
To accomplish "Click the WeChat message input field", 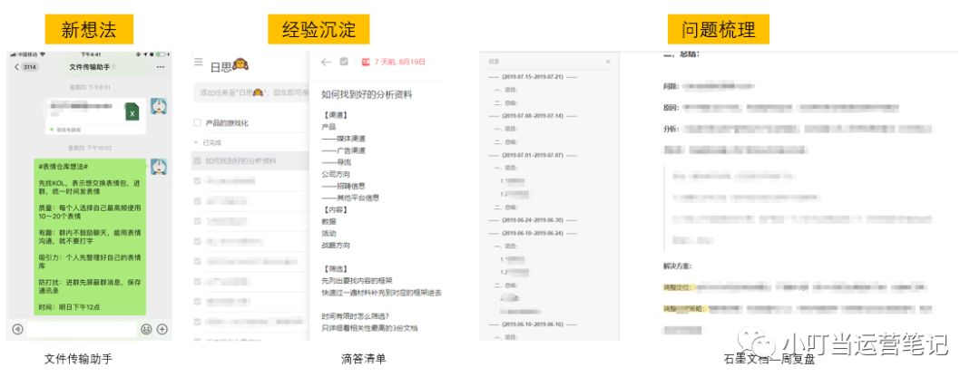I will [x=82, y=329].
